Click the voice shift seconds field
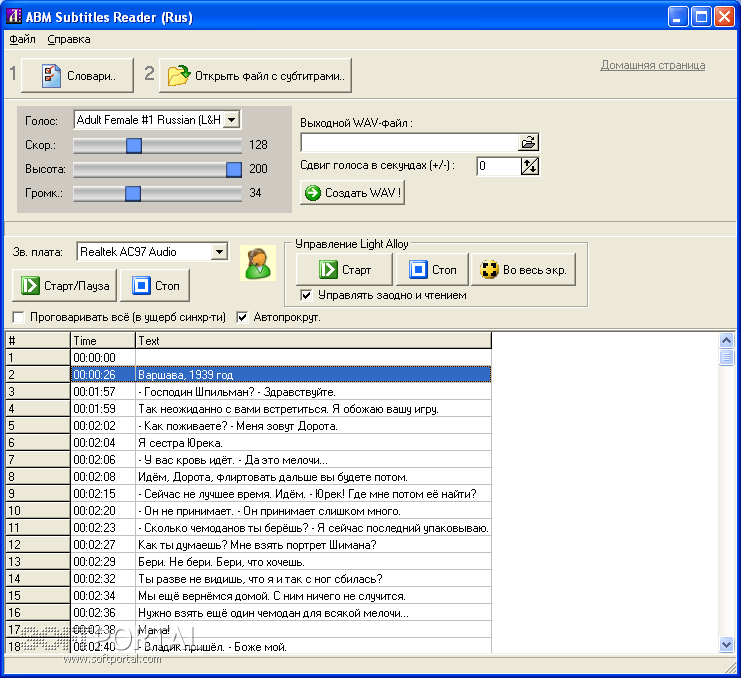 pos(499,166)
